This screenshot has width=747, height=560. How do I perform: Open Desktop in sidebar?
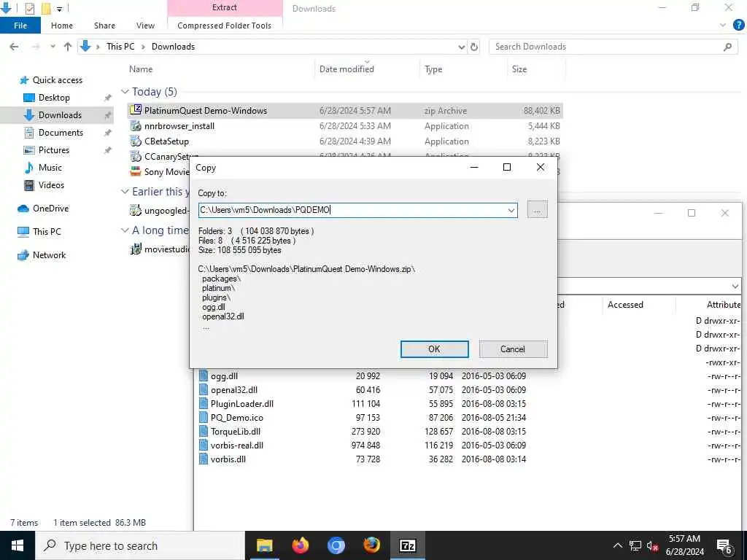tap(54, 98)
